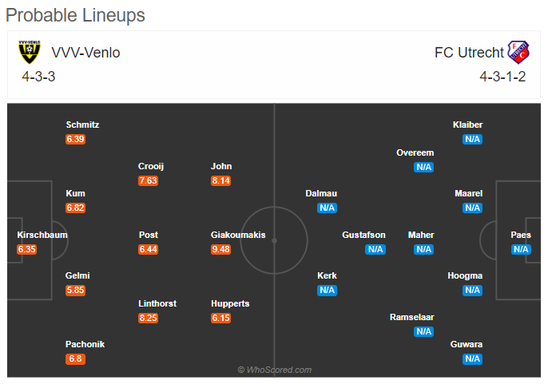The width and height of the screenshot is (548, 392).
Task: Select John's 8.14 rating badge
Action: (x=220, y=180)
